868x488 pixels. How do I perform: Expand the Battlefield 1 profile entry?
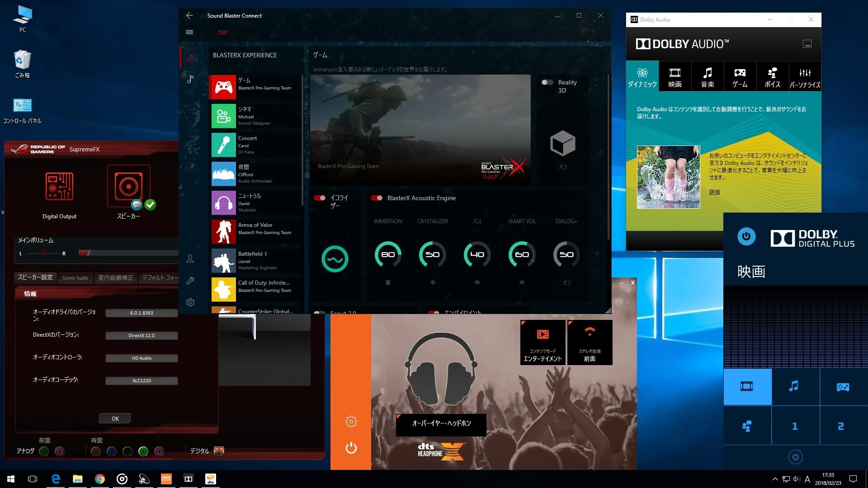point(258,260)
